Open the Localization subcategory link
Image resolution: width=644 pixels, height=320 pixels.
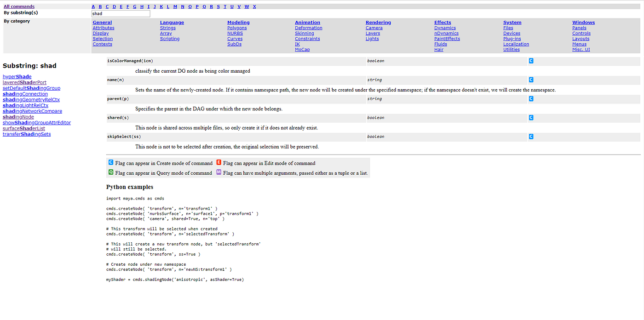tap(516, 44)
